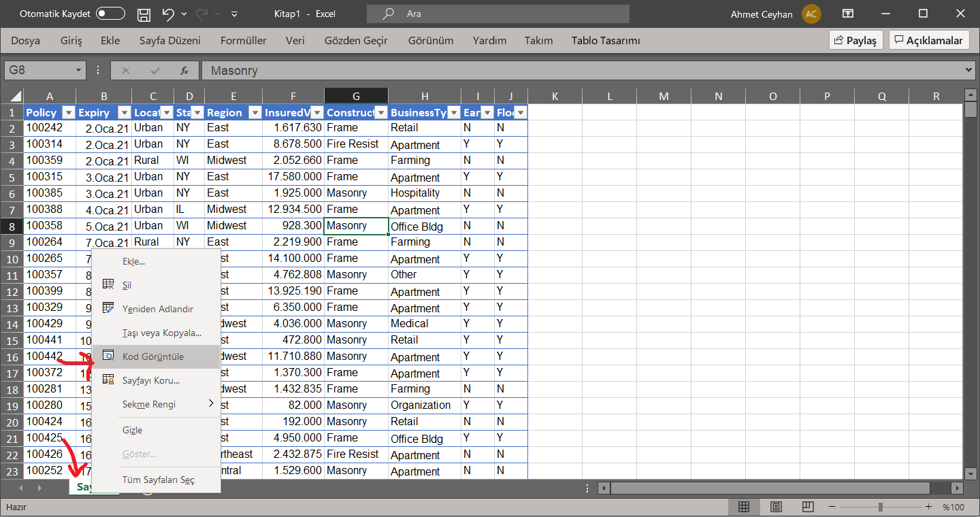Click the ribbon display options icon
Screen dimensions: 980x517
pyautogui.click(x=848, y=14)
